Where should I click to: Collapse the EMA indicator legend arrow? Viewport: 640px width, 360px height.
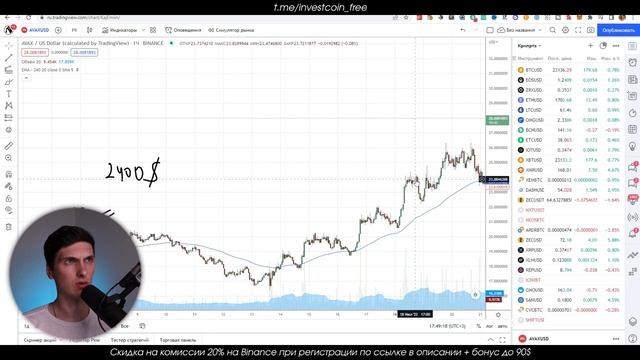click(x=26, y=78)
